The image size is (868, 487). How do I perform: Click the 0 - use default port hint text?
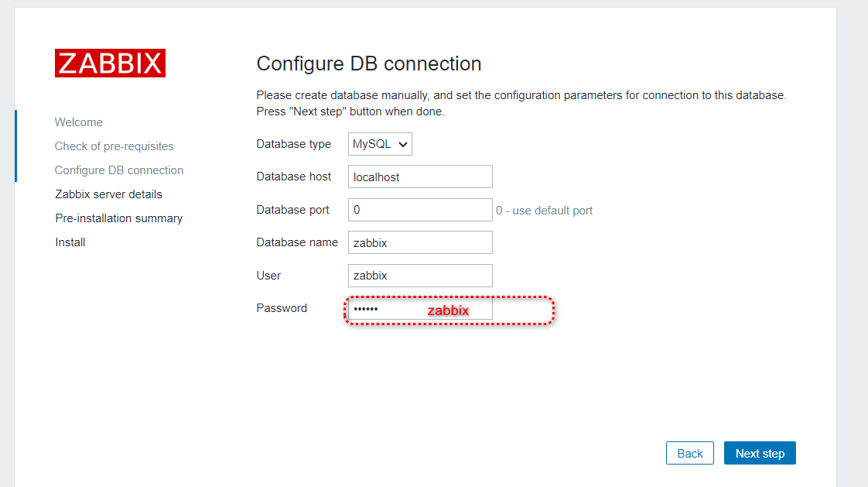click(x=545, y=210)
